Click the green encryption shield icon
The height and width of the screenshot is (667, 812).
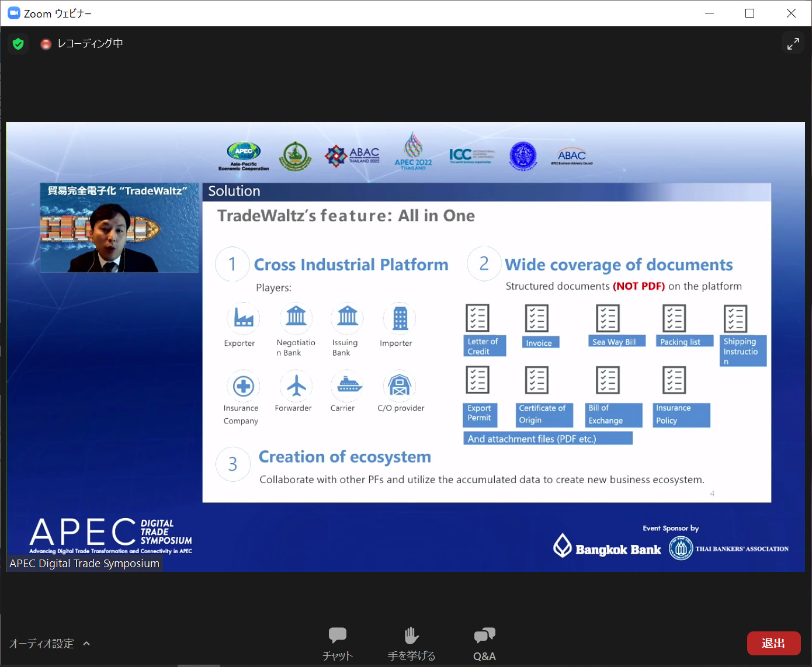tap(18, 44)
